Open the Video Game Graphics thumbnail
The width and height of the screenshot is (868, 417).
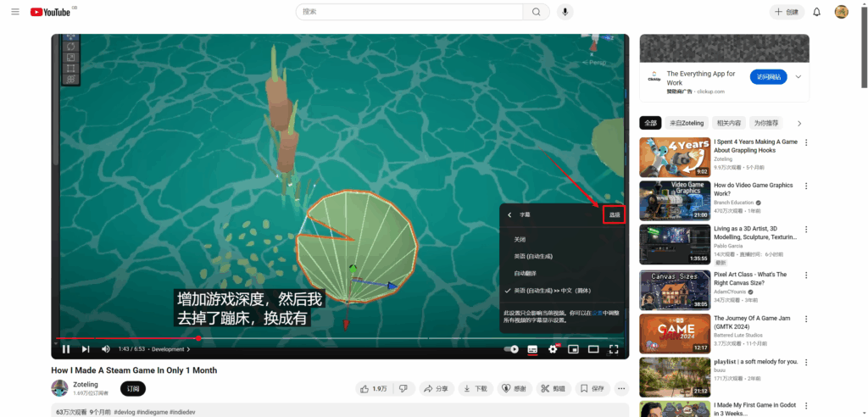[674, 201]
